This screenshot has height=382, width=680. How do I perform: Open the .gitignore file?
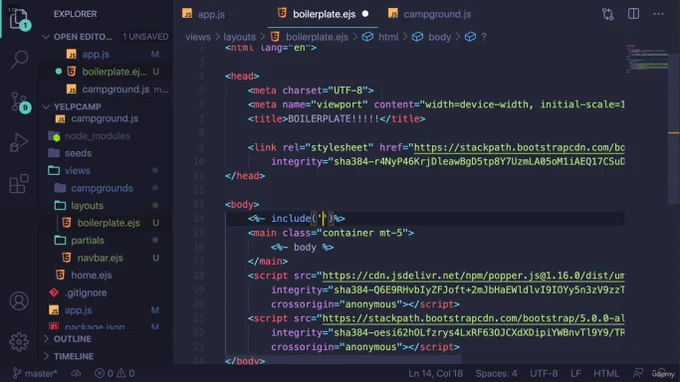coord(86,293)
